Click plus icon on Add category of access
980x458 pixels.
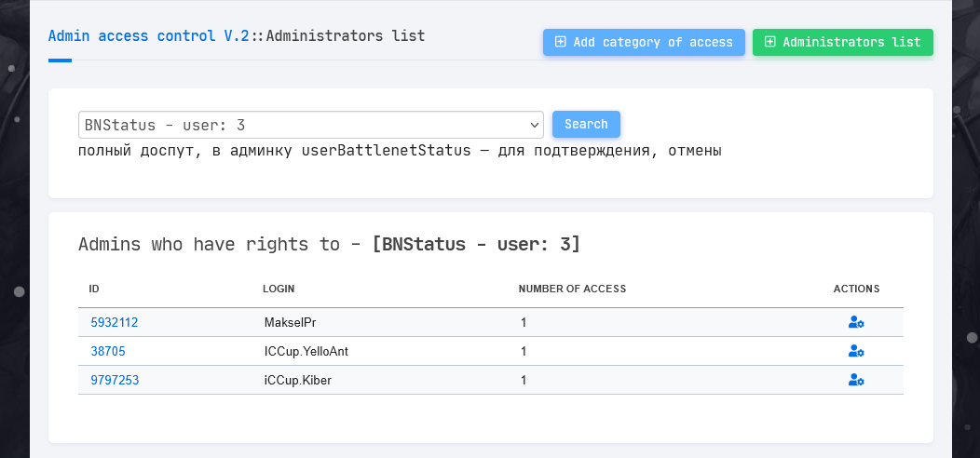pos(560,42)
